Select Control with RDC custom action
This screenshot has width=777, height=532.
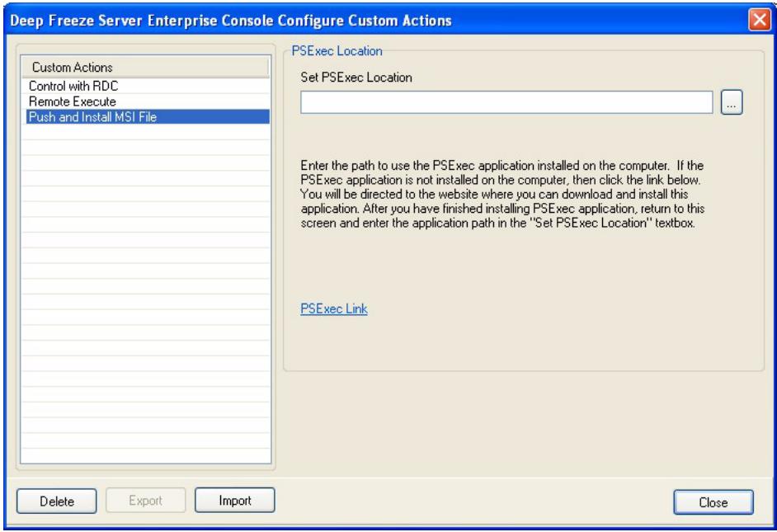[146, 86]
